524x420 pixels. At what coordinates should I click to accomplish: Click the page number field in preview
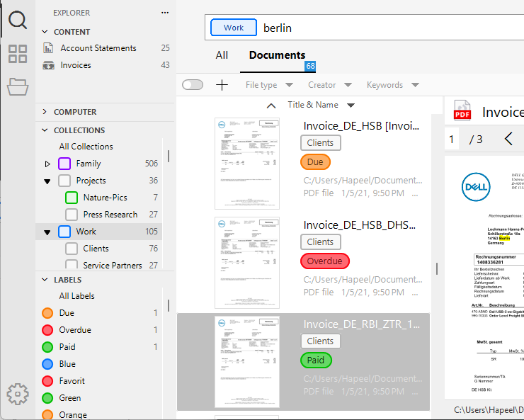coord(452,139)
